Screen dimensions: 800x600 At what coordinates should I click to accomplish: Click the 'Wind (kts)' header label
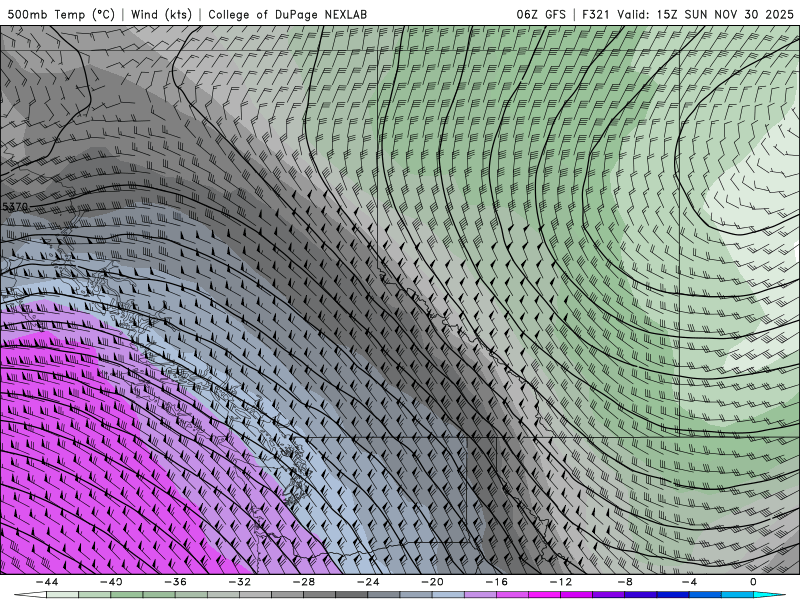(x=161, y=14)
